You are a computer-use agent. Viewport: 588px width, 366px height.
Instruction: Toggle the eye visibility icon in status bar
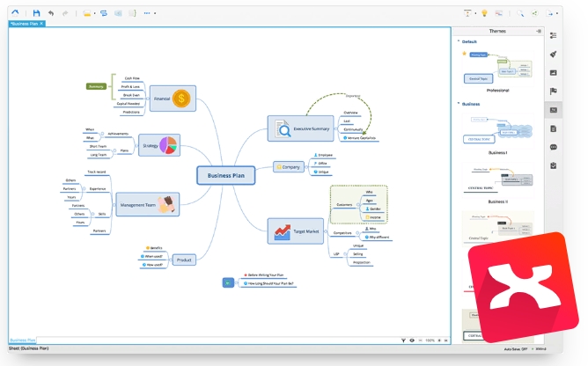(x=412, y=340)
